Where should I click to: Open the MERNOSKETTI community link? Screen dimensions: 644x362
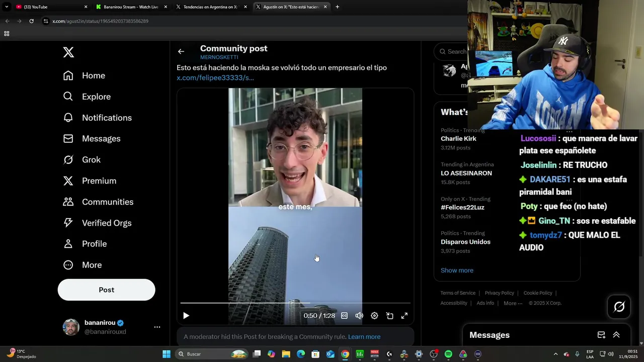[x=219, y=57]
